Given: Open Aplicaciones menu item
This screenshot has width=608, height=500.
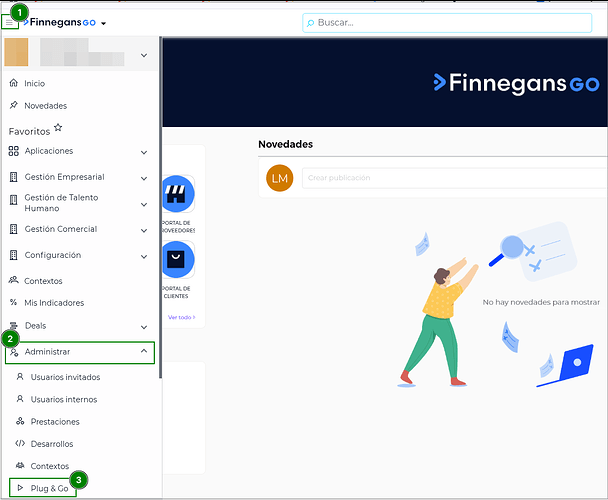Looking at the screenshot, I should [49, 151].
